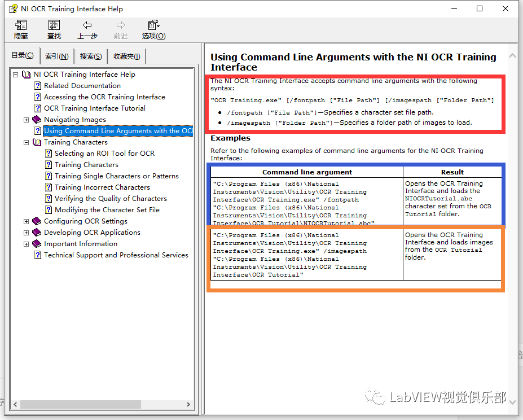Click the Result table header
523x420 pixels.
point(452,172)
